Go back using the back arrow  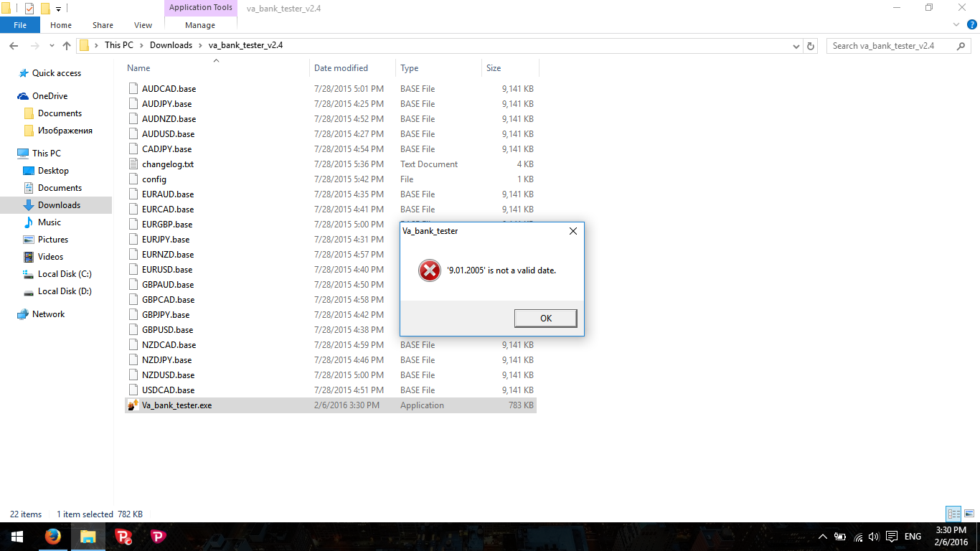[14, 45]
